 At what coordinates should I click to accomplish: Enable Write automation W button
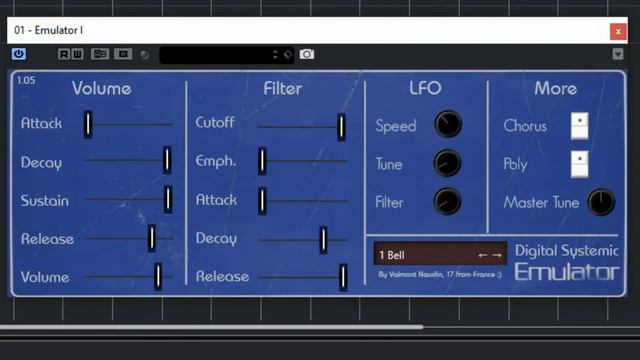point(77,54)
